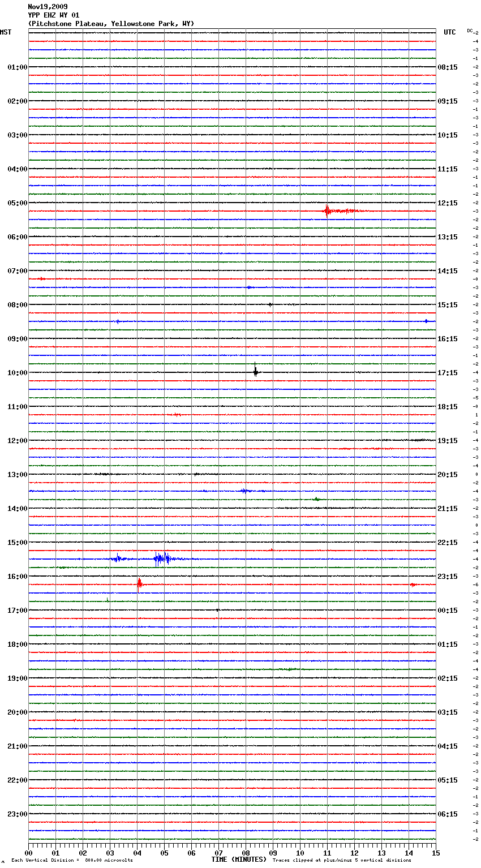This screenshot has height=868, width=481.
Task: Click the blue wiggle on the 13:30 trace near minute 8
Action: click(x=247, y=491)
